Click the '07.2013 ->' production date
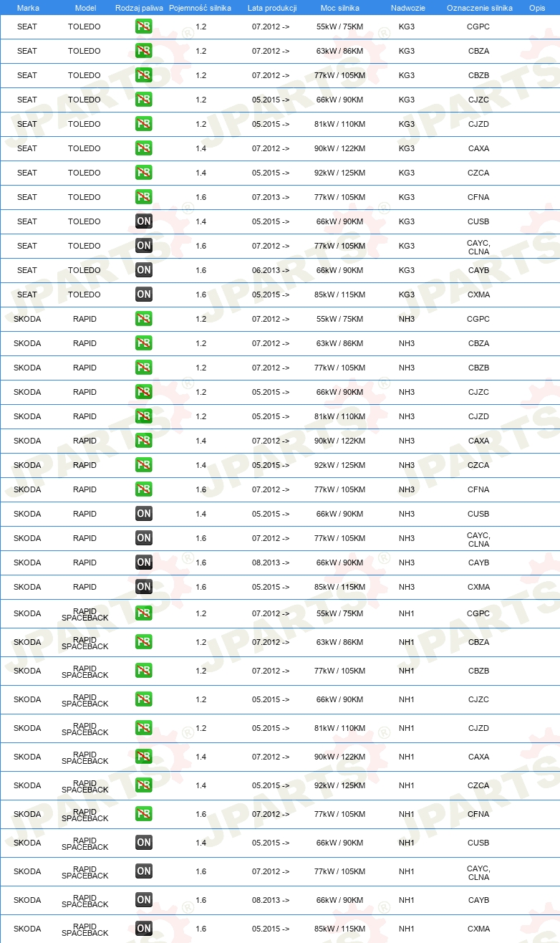 271,197
